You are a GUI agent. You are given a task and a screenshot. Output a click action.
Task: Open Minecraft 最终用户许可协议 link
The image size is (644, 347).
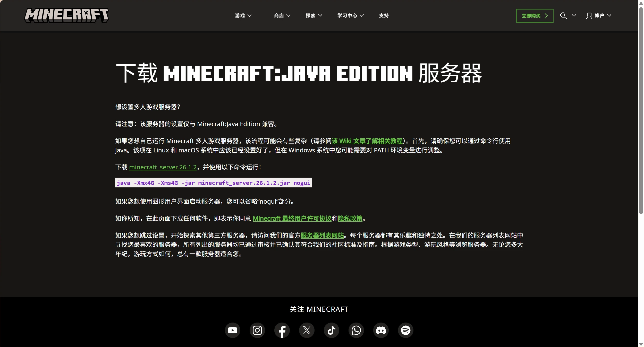coord(292,219)
